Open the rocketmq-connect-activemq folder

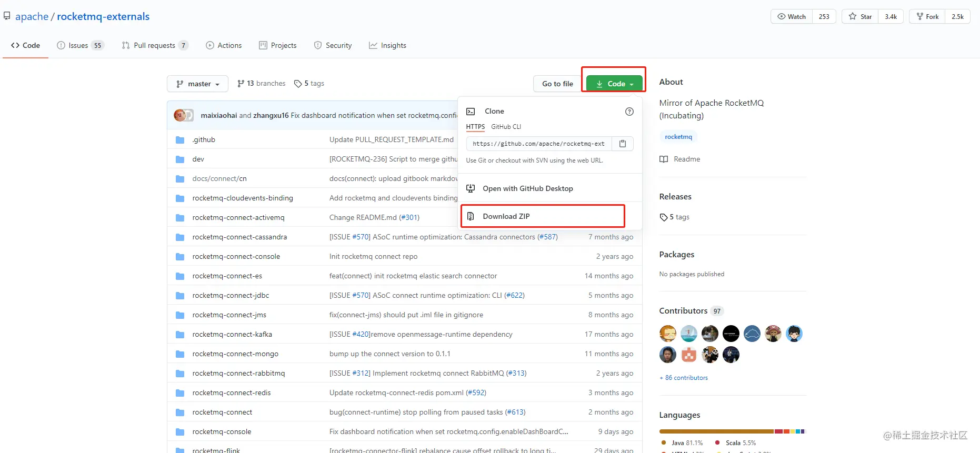tap(238, 218)
